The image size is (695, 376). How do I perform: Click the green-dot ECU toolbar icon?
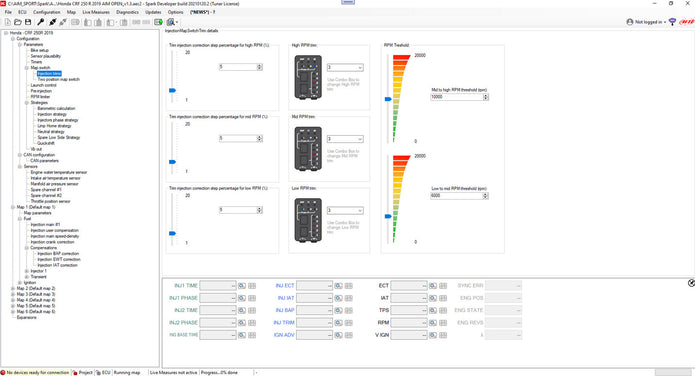(x=159, y=22)
